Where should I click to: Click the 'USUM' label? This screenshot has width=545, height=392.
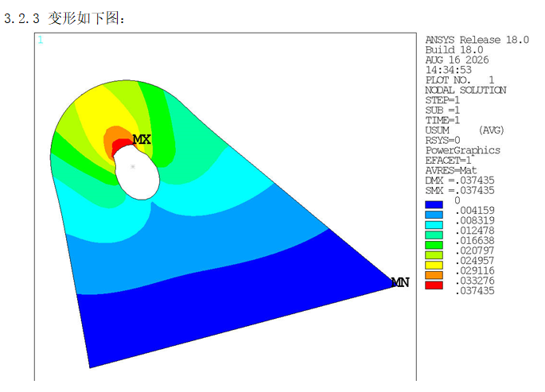pyautogui.click(x=437, y=130)
